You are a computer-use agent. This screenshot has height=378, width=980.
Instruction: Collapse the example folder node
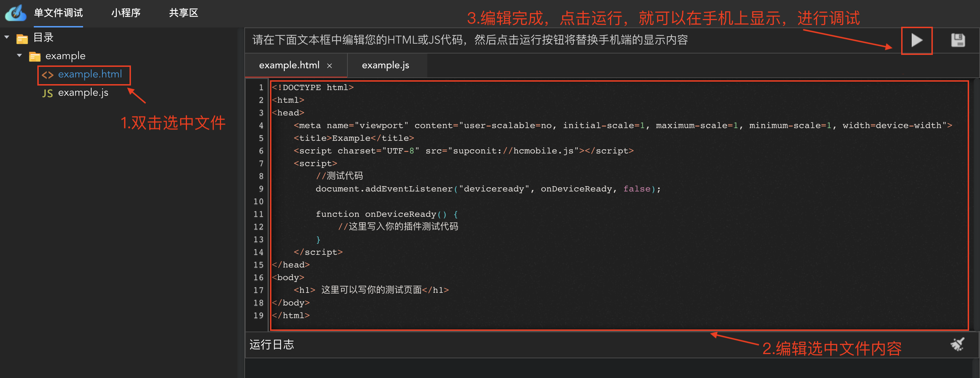[x=19, y=56]
